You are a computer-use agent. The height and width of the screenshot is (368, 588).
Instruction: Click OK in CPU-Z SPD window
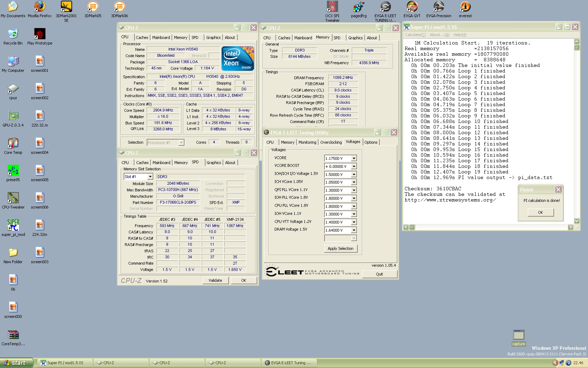pyautogui.click(x=244, y=280)
